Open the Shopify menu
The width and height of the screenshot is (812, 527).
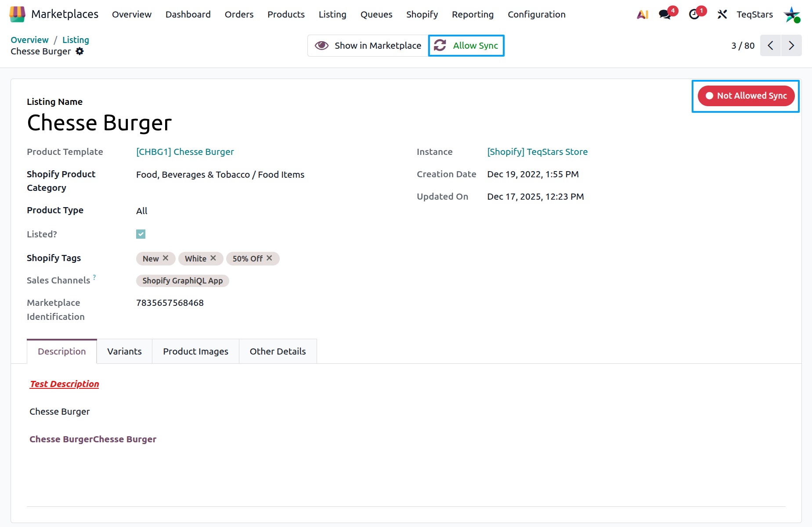point(422,14)
